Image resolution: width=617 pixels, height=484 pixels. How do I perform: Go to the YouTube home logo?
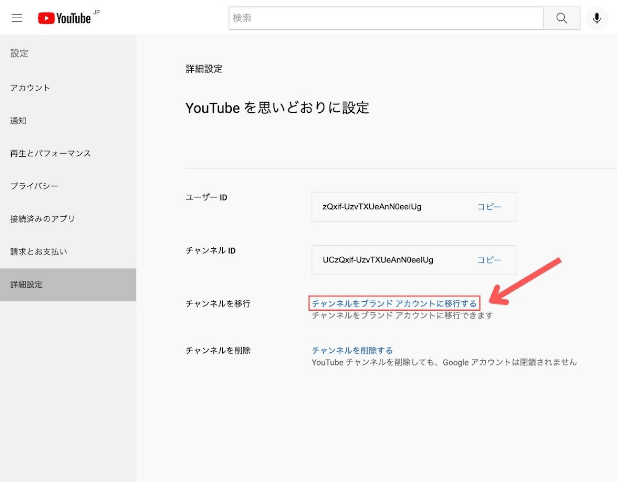tap(65, 18)
